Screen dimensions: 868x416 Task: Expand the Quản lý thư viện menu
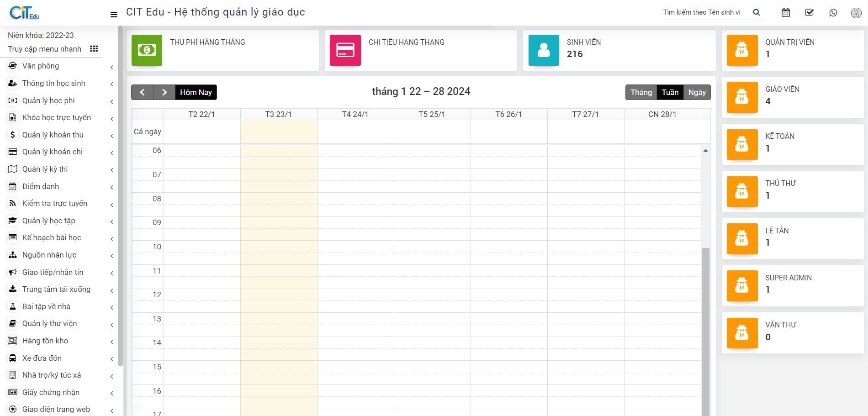click(x=49, y=323)
